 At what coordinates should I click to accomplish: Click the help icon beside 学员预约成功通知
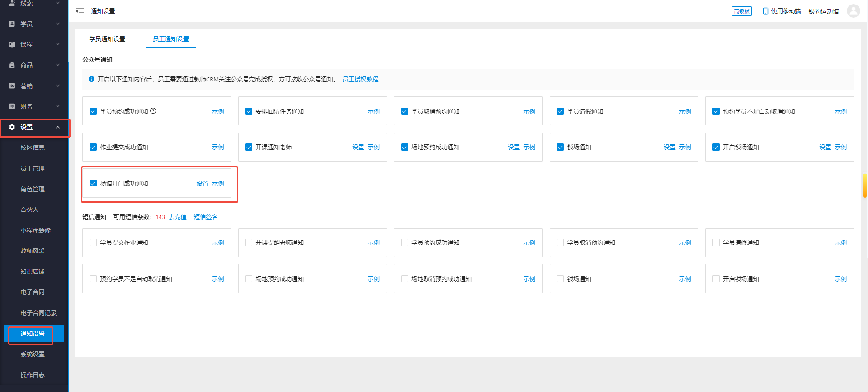(153, 111)
